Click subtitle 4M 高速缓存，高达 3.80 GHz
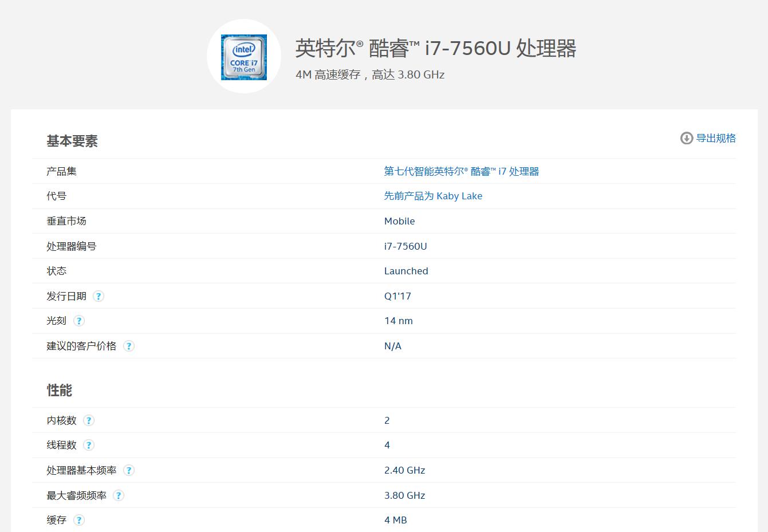Viewport: 768px width, 532px height. [x=370, y=74]
